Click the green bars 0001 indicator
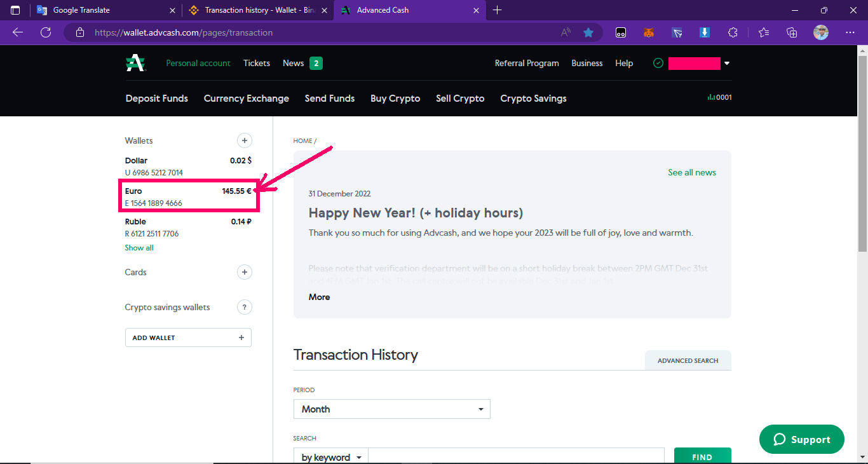This screenshot has height=464, width=868. (x=719, y=97)
